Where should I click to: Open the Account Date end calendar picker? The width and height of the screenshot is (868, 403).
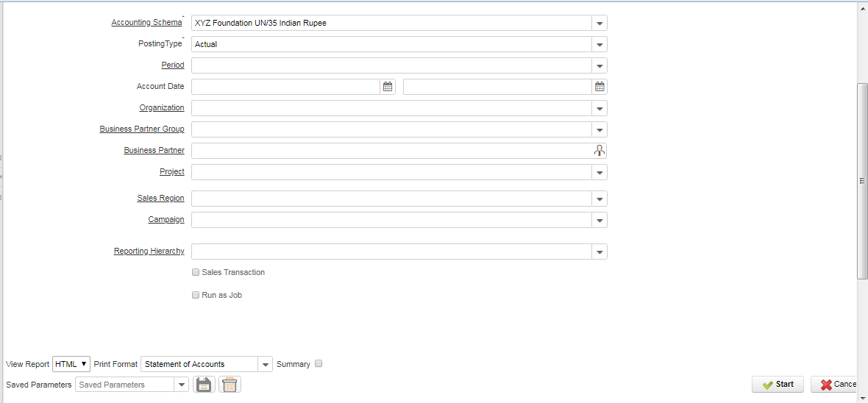pyautogui.click(x=600, y=87)
